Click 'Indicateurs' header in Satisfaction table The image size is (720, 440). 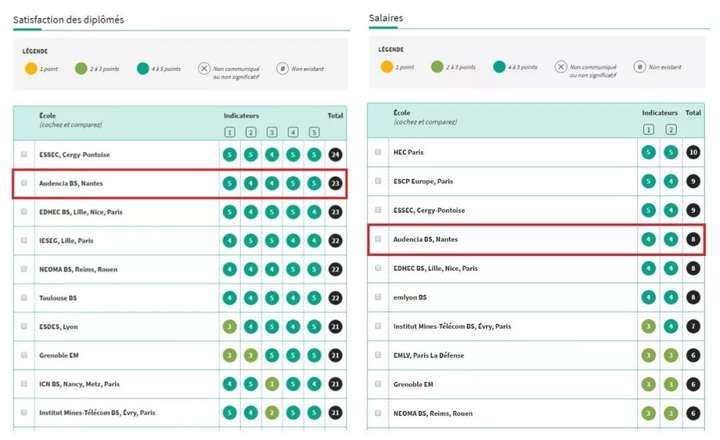pos(242,116)
